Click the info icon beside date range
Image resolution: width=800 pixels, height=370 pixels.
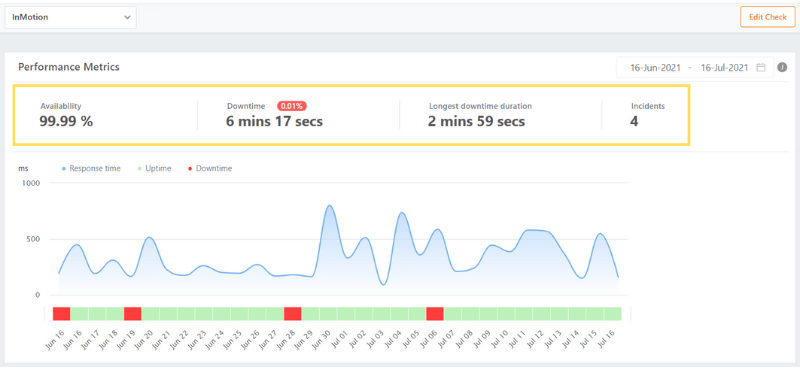coord(782,67)
